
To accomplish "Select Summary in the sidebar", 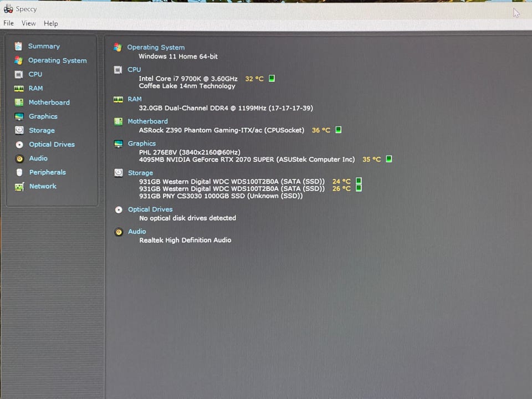I will tap(44, 46).
